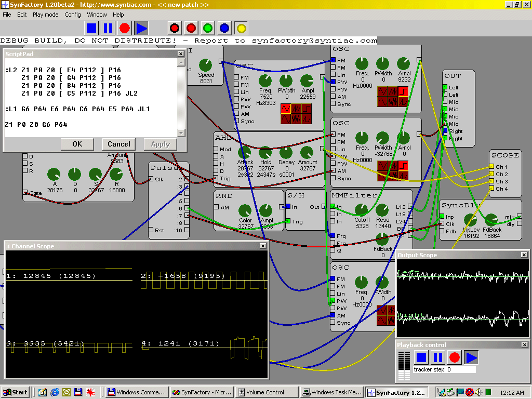Select noise waveform in OSC with Ampl 9232
532x399 pixels.
(x=393, y=101)
